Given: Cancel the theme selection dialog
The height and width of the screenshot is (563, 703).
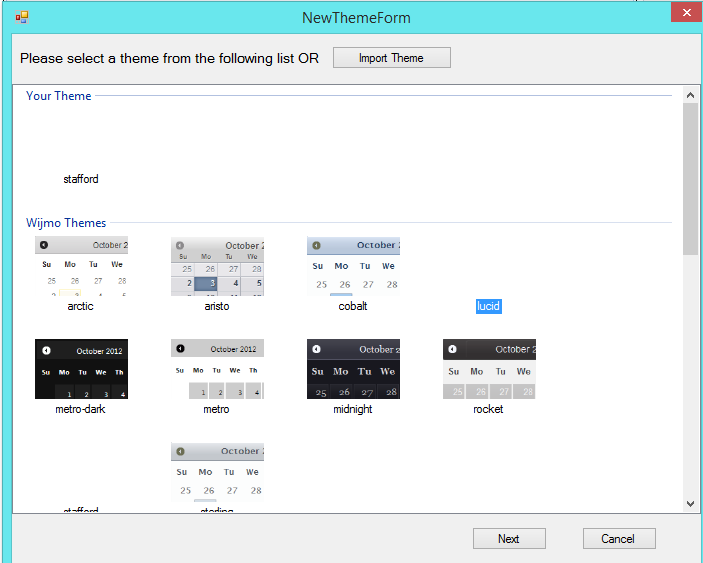Looking at the screenshot, I should coord(619,538).
